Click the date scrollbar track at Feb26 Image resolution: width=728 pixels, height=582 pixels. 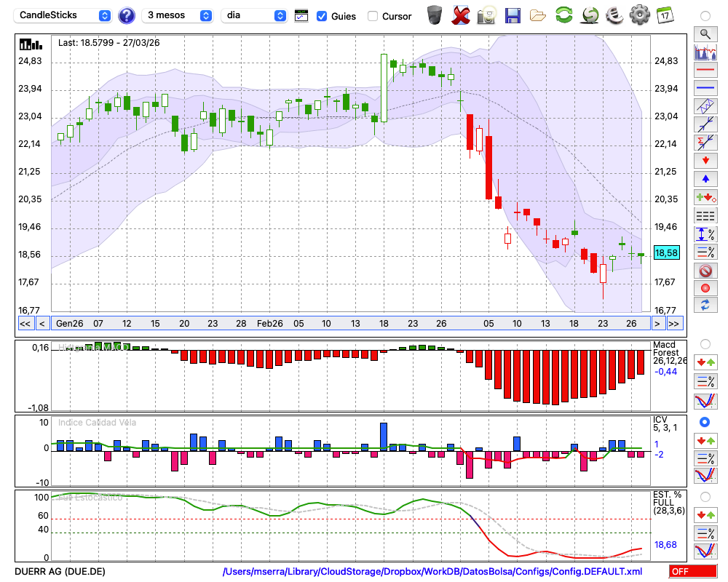pyautogui.click(x=270, y=324)
